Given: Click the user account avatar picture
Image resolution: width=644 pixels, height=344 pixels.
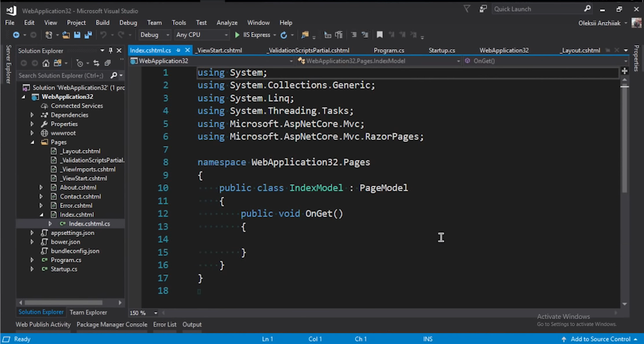Looking at the screenshot, I should coord(638,23).
